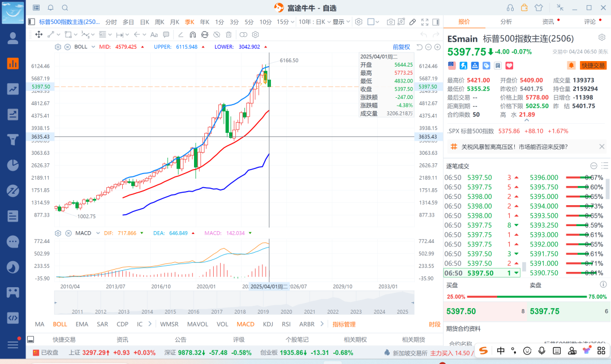Click the screenshot camera icon in chart toolbar
611x364 pixels.
click(x=390, y=22)
